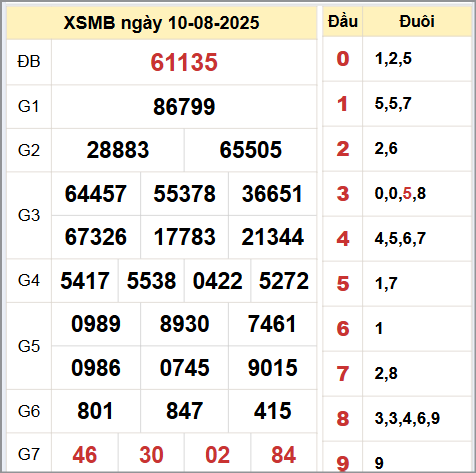Click tail values '2,8'

tap(386, 374)
